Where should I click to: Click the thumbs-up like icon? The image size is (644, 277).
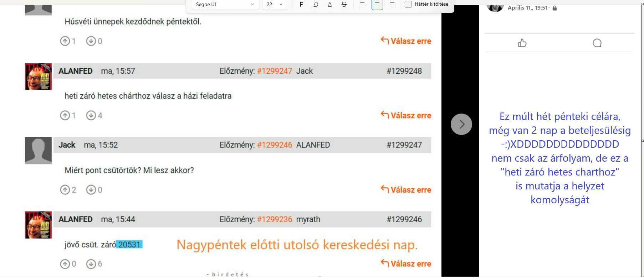pyautogui.click(x=522, y=43)
